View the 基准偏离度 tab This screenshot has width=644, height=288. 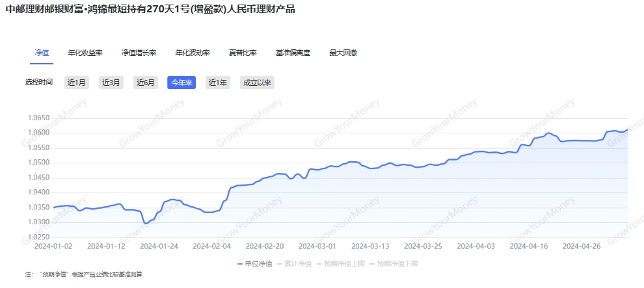pyautogui.click(x=293, y=53)
